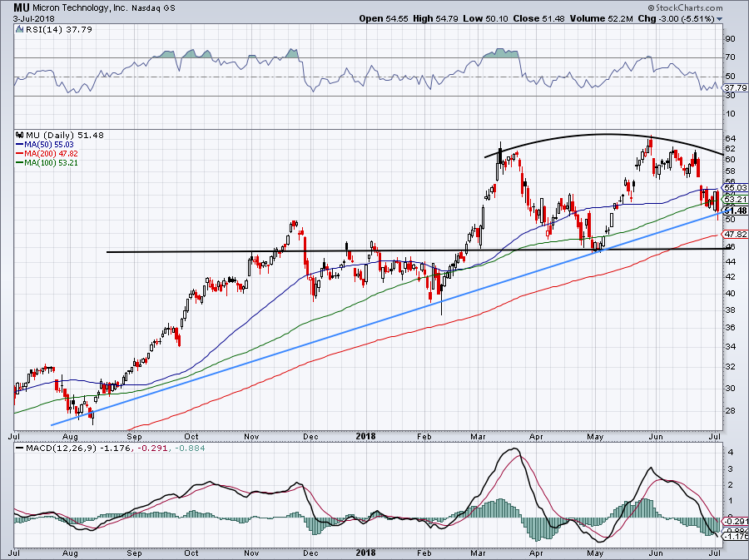Click the 4 level on MACD axis
The image size is (749, 560).
pyautogui.click(x=731, y=452)
